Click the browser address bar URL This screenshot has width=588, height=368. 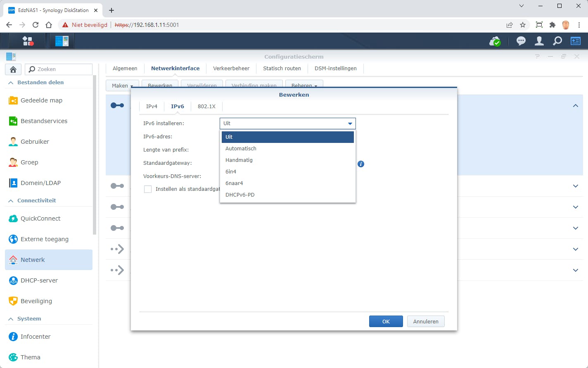(147, 25)
